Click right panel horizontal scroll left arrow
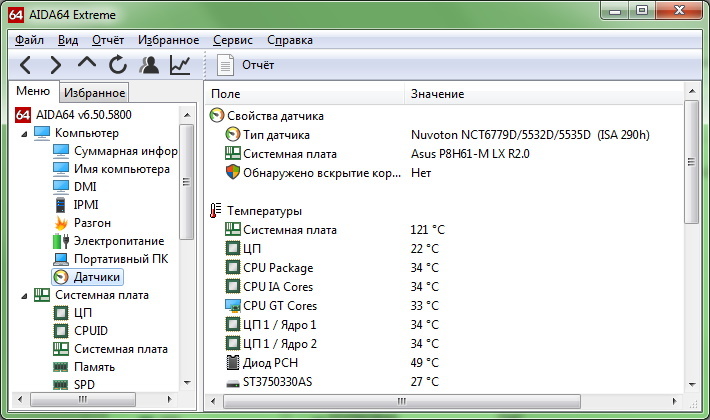Image resolution: width=710 pixels, height=420 pixels. 213,401
